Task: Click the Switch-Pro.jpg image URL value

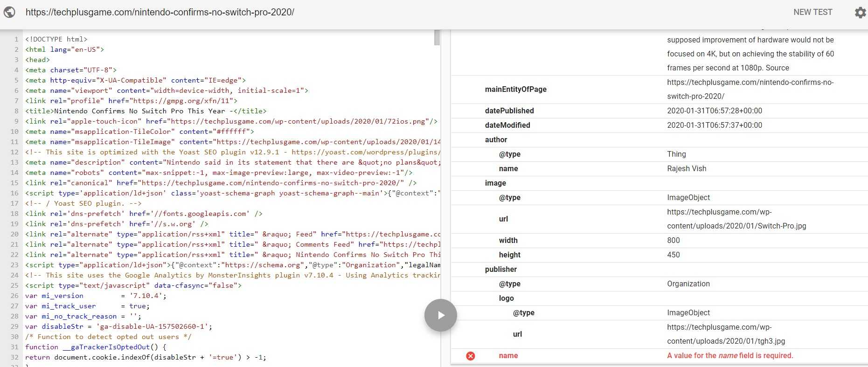Action: 736,219
